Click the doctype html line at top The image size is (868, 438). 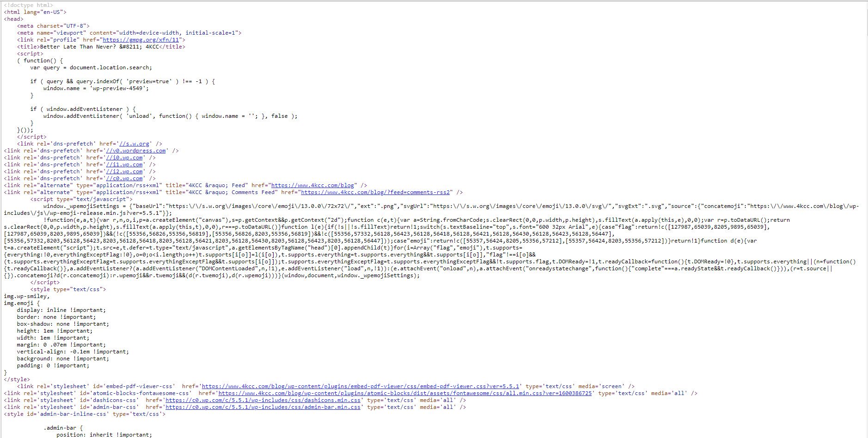29,5
